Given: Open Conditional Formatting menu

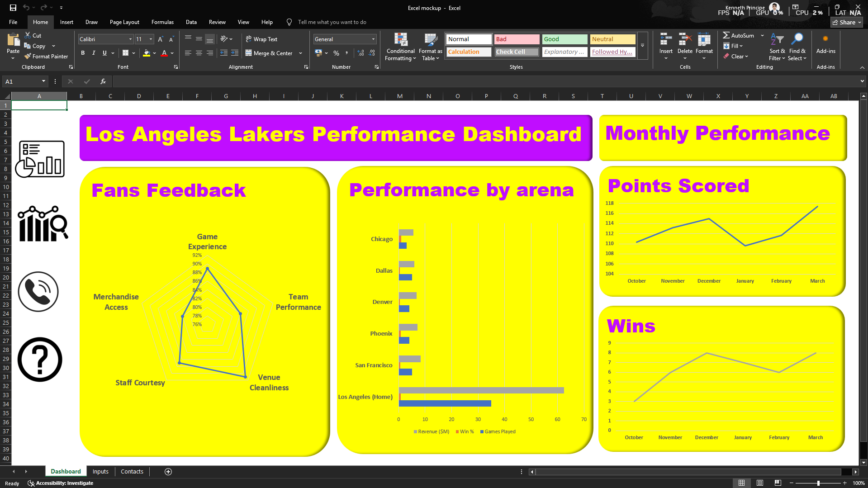Looking at the screenshot, I should (400, 47).
